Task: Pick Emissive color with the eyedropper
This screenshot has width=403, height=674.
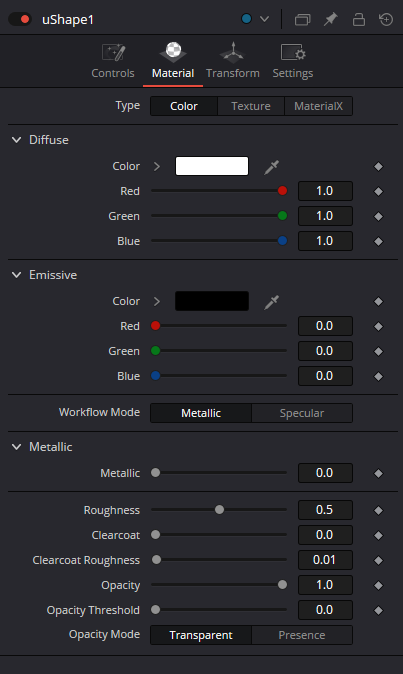Action: 272,302
